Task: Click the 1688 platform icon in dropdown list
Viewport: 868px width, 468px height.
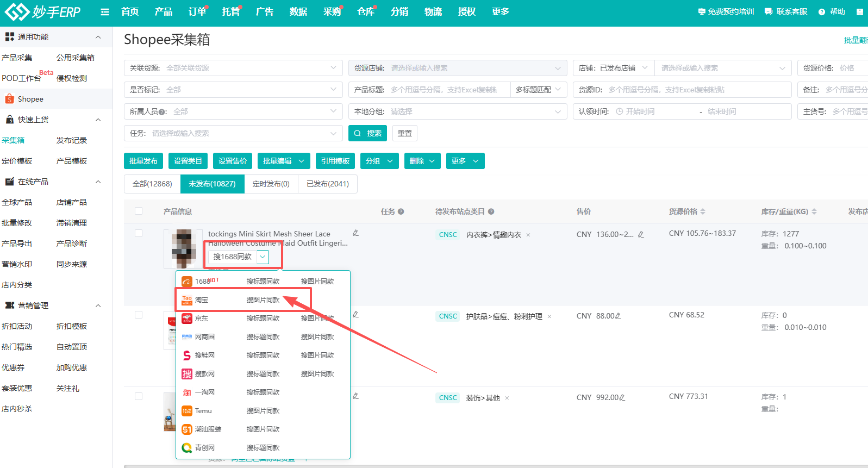Action: (x=187, y=282)
